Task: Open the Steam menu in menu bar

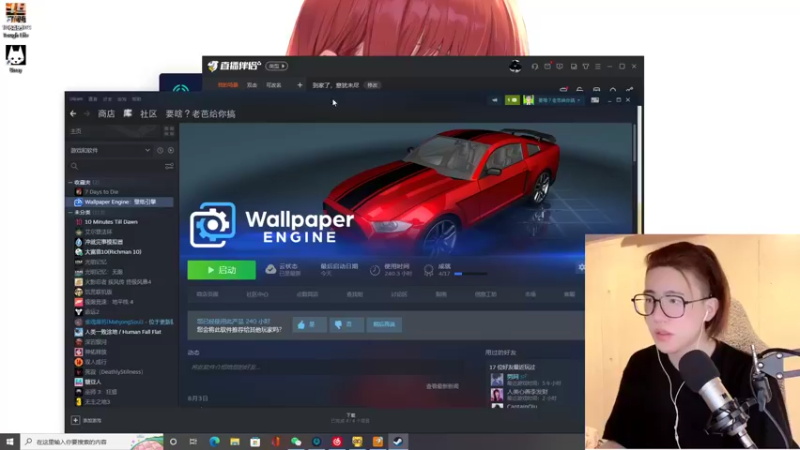Action: (x=77, y=99)
